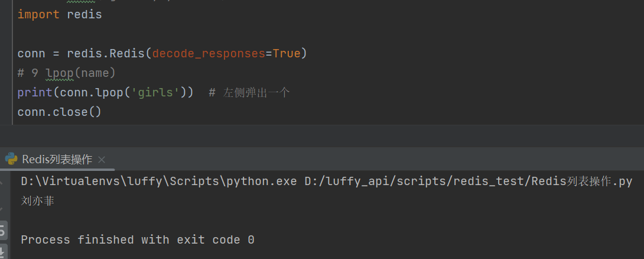Click the True value in the Redis call
Viewport: 644px width, 259px height.
(287, 54)
